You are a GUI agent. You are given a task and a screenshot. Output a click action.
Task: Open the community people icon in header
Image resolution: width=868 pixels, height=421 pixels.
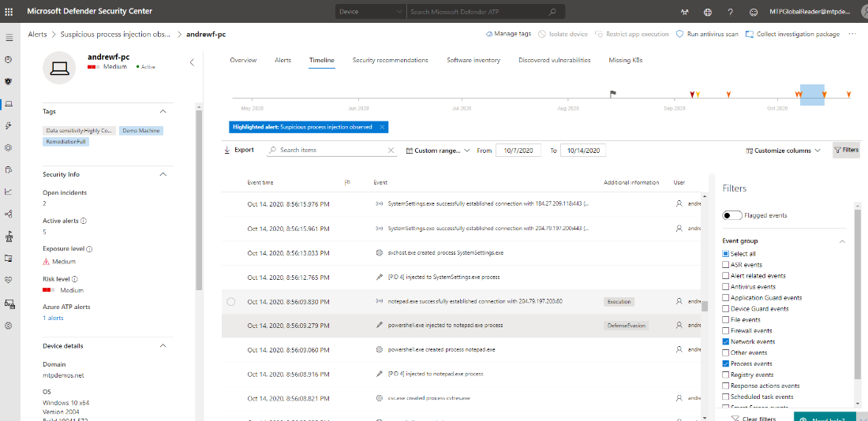point(685,12)
